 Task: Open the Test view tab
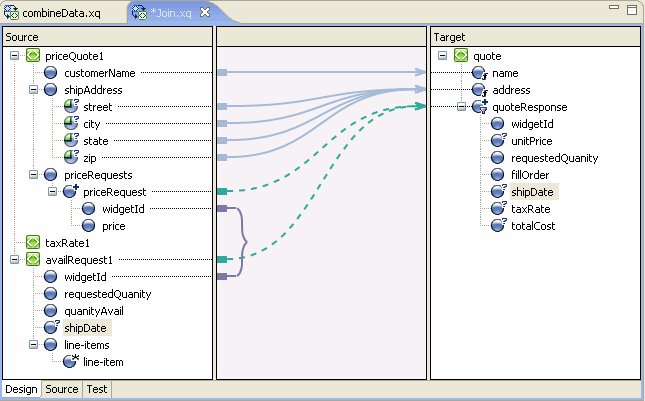(x=96, y=389)
